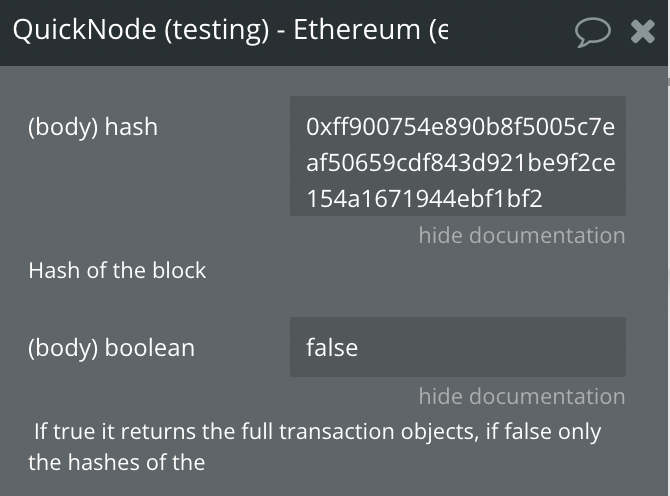Open the comment speech bubble icon
Screen dimensions: 670x496
(593, 32)
